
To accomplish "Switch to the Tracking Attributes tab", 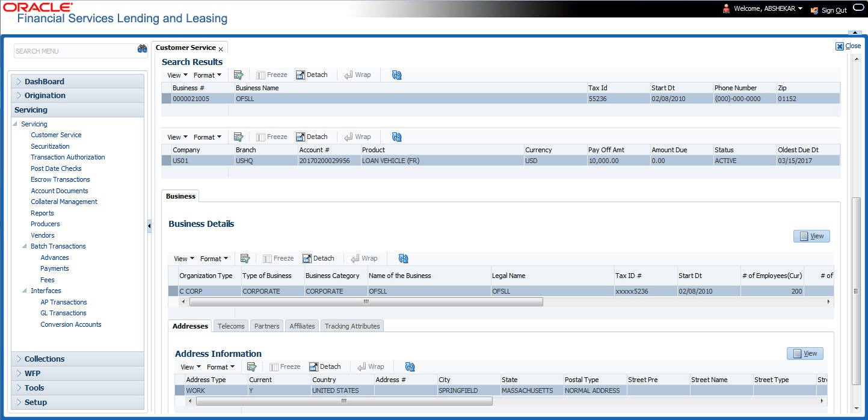I will [x=352, y=326].
